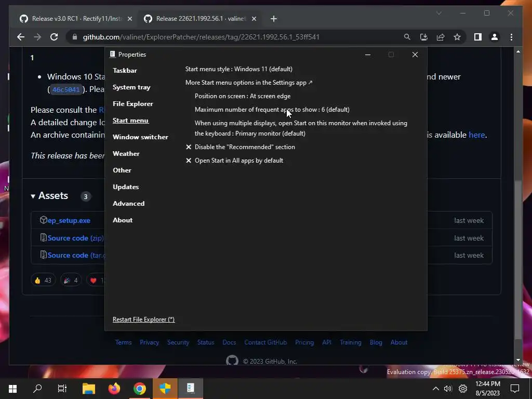The image size is (532, 399).
Task: Click Restart File Explorer link
Action: click(143, 320)
